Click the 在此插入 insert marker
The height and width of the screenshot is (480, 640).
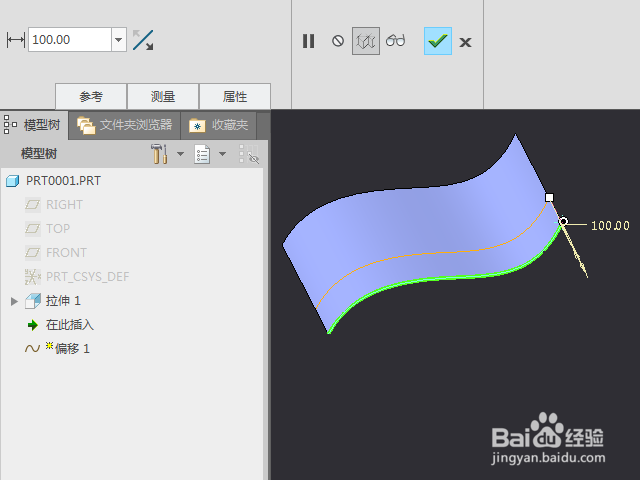(69, 325)
